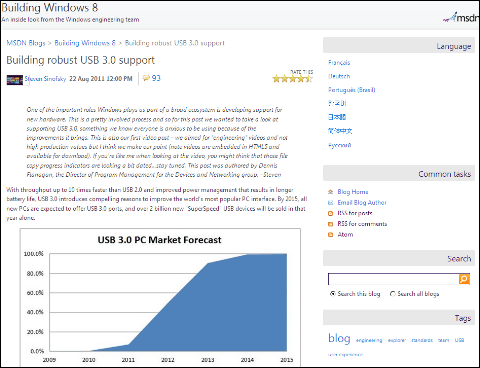Click the Email Blog Author envelope icon
The height and width of the screenshot is (368, 480).
coord(330,202)
